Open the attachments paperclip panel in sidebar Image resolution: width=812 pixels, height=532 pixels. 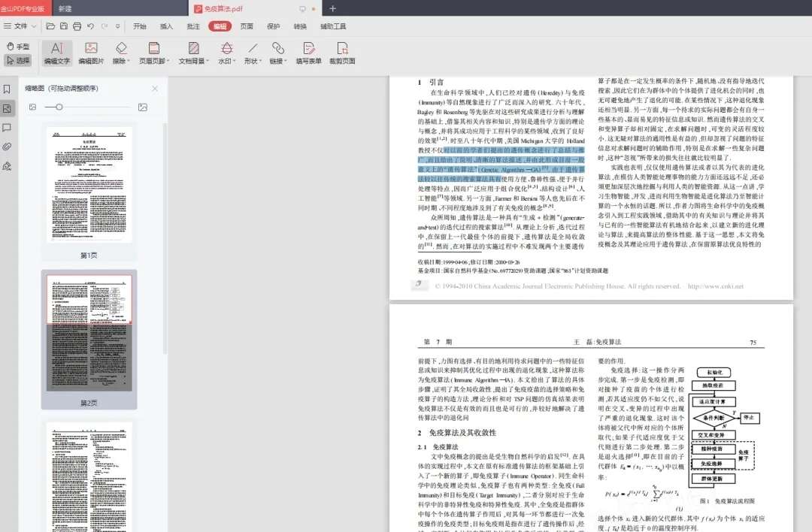tap(7, 147)
